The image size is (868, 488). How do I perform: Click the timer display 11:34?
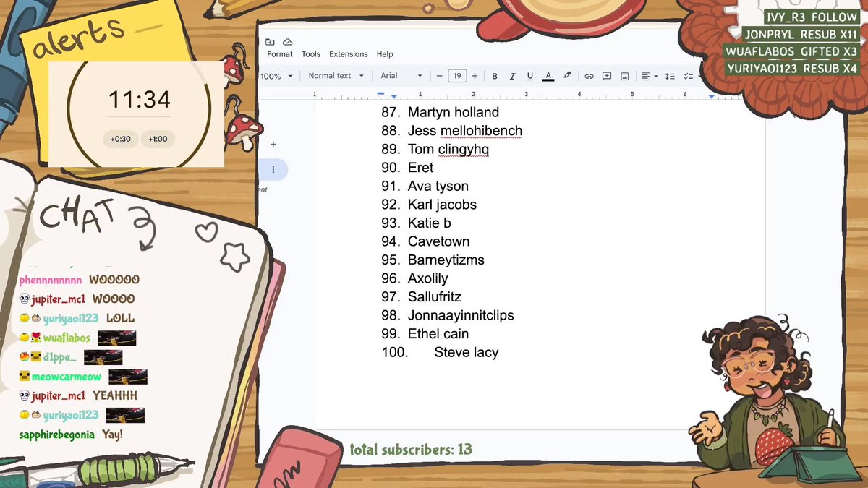tap(140, 99)
